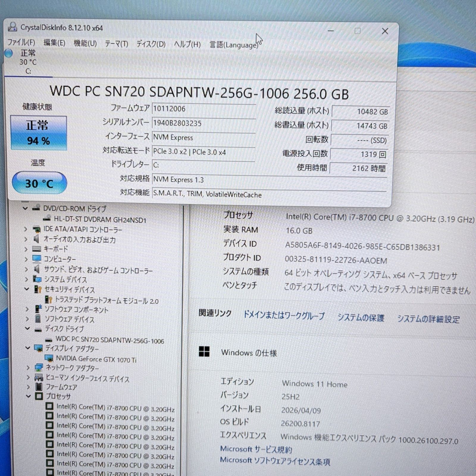Click the 30 °C temperature button

coord(39,183)
